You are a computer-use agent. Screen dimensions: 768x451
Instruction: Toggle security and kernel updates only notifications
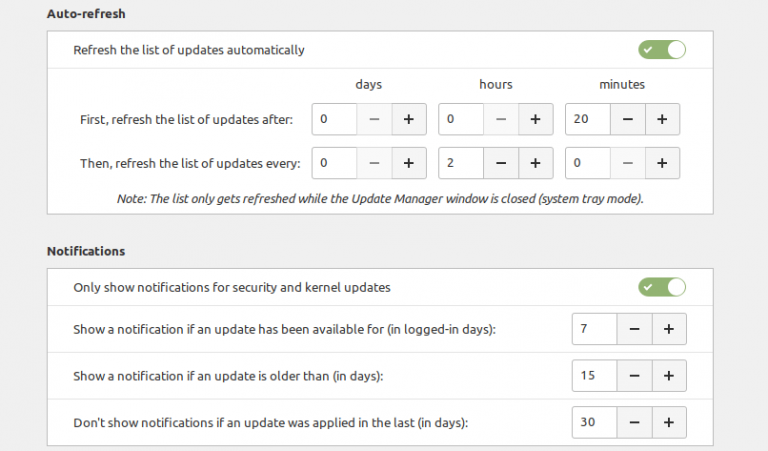662,287
